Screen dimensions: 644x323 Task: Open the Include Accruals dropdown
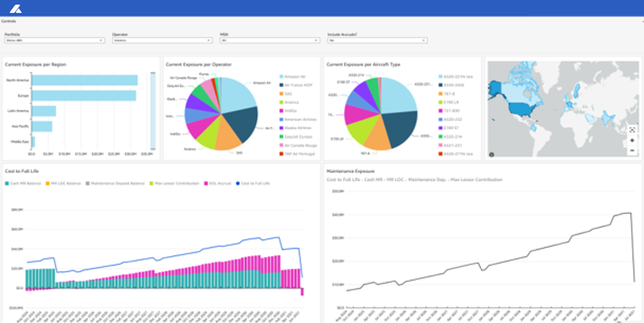click(x=377, y=40)
